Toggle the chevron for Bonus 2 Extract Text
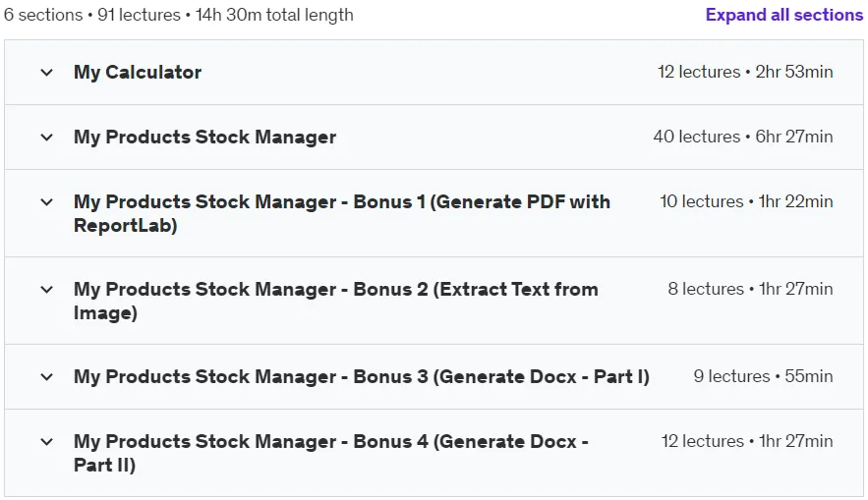The height and width of the screenshot is (500, 868). (x=47, y=290)
